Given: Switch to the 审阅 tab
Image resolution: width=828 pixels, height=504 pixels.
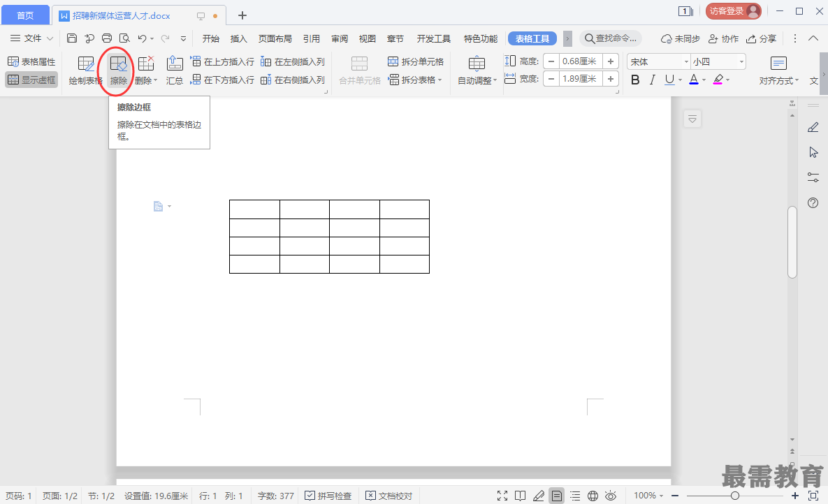Looking at the screenshot, I should (x=340, y=38).
